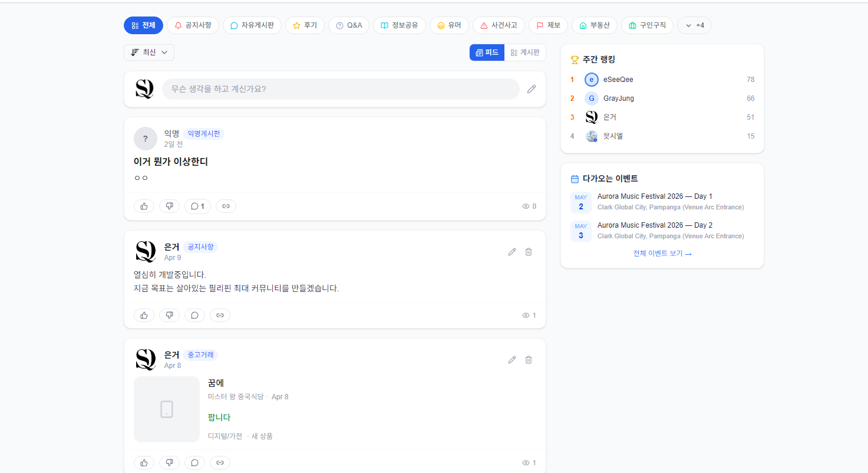Delete the 공지사항 post by 은거
Screen dimensions: 868x473
tap(529, 252)
